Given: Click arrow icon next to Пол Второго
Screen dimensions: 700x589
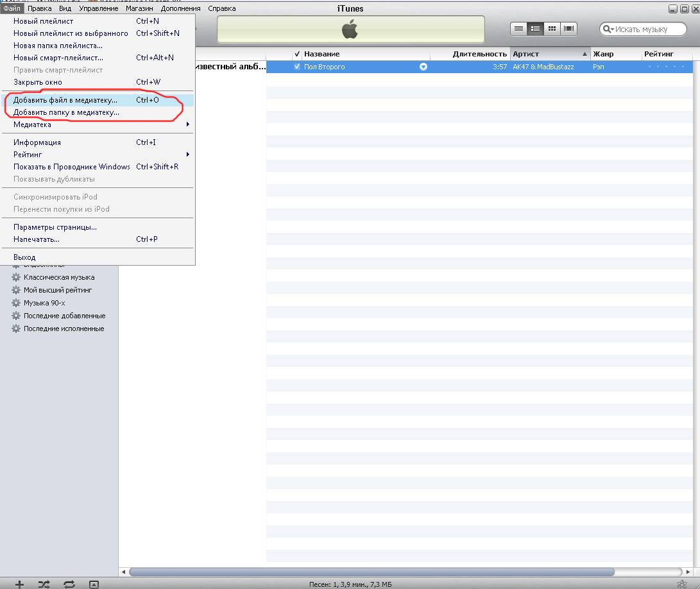Looking at the screenshot, I should [x=423, y=67].
